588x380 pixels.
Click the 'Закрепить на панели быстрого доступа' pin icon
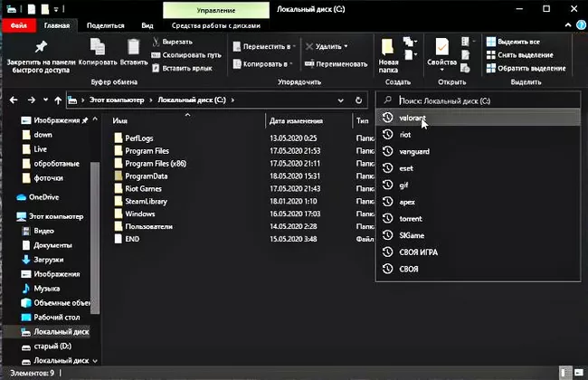[41, 45]
